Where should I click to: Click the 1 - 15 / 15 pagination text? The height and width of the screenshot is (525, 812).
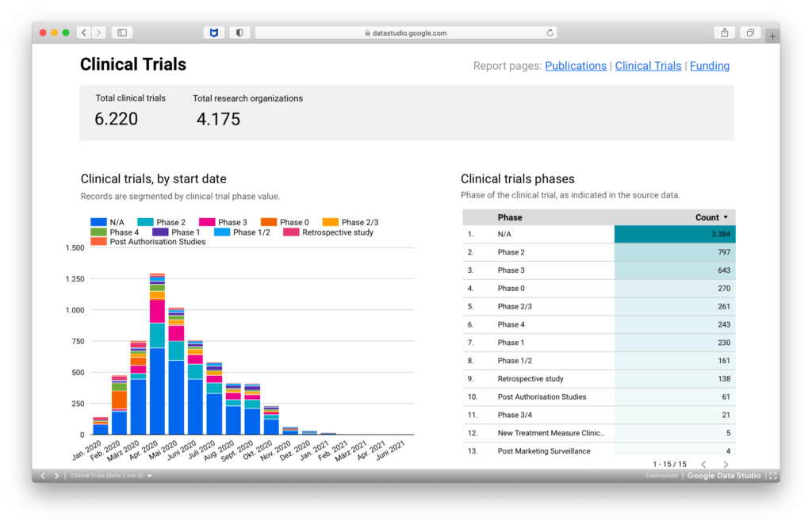669,465
